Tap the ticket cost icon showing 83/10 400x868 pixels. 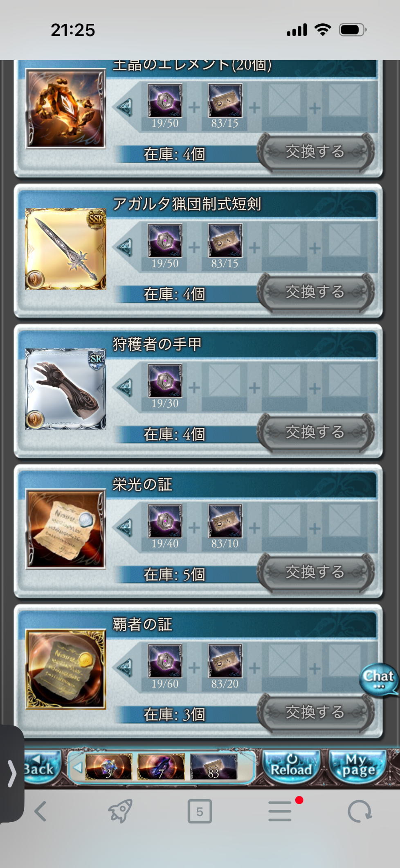click(225, 520)
